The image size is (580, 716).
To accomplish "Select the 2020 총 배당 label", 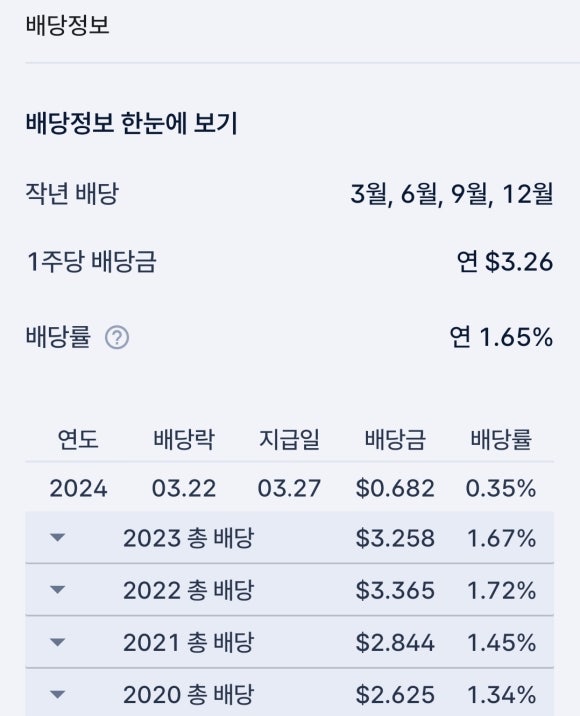I will point(188,695).
